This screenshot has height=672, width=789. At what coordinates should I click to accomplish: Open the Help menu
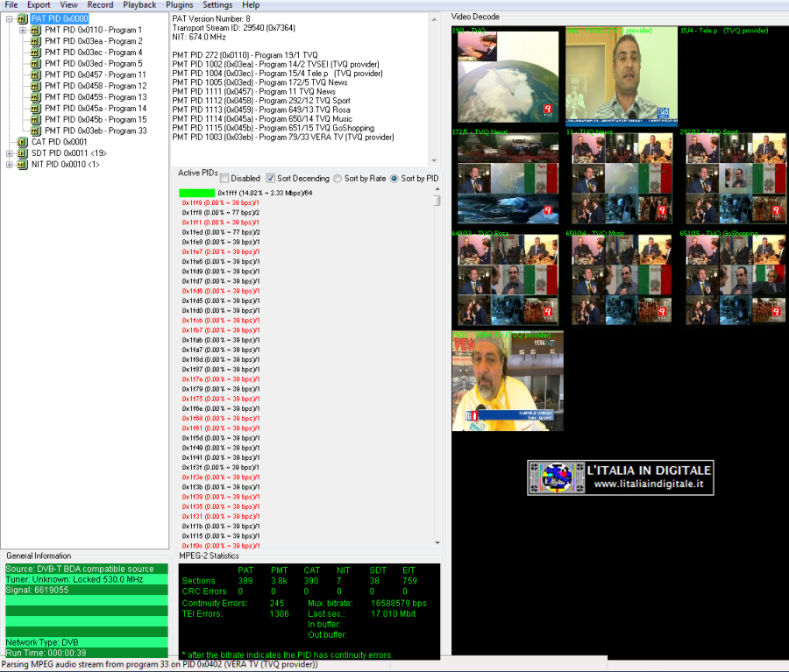point(251,4)
